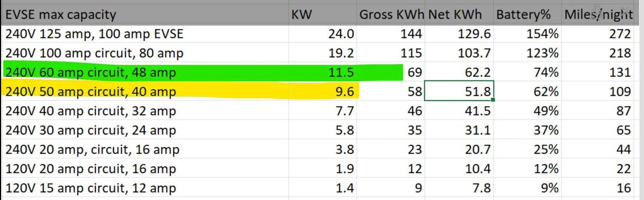Screen dimensions: 644x200
Task: Select row label '240V 125 amp, 100 amp EVSE'
Action: (94, 34)
